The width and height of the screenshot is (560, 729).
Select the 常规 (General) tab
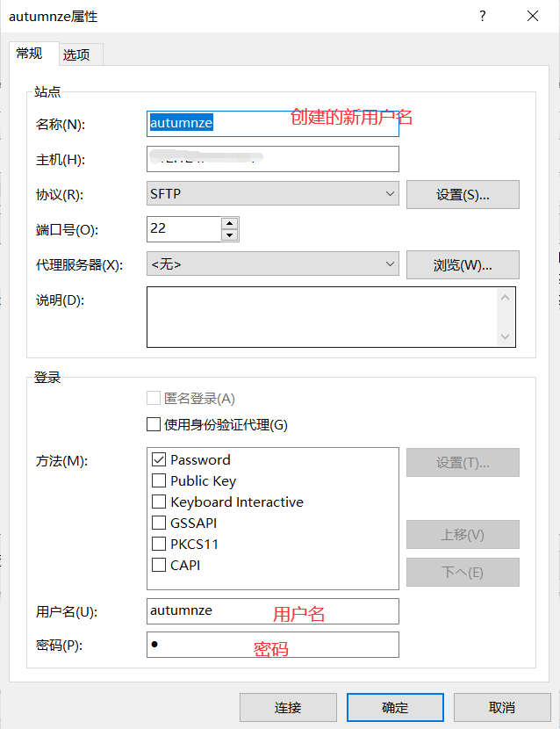click(x=29, y=54)
